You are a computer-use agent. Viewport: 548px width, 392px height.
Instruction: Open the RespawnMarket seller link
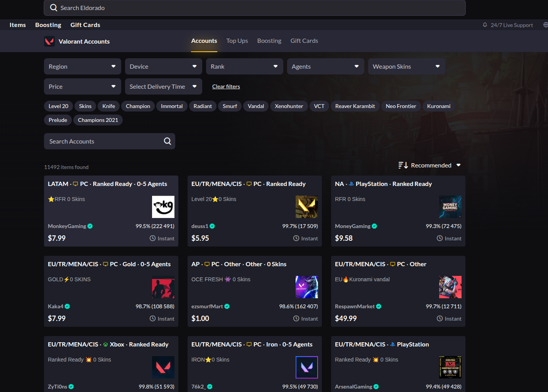(355, 306)
